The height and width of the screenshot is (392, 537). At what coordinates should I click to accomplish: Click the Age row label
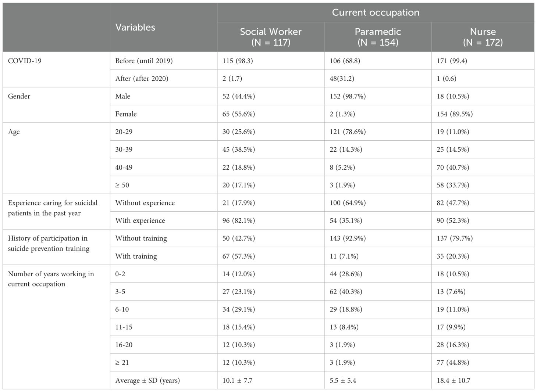(14, 132)
